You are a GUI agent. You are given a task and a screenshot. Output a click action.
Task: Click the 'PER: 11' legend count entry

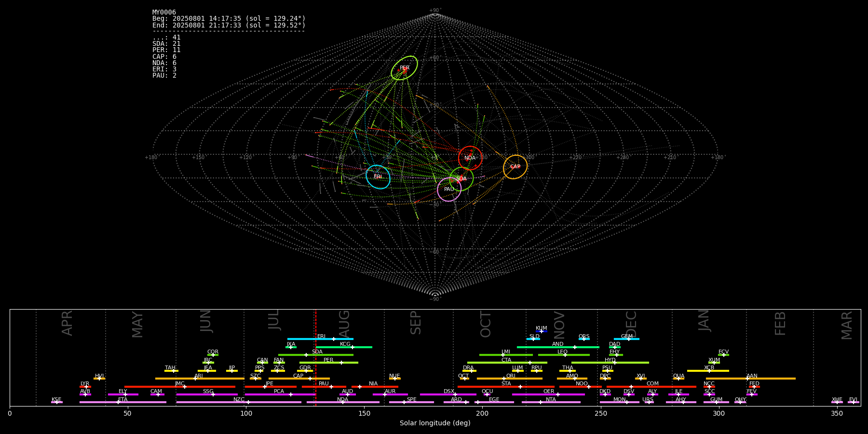(166, 50)
